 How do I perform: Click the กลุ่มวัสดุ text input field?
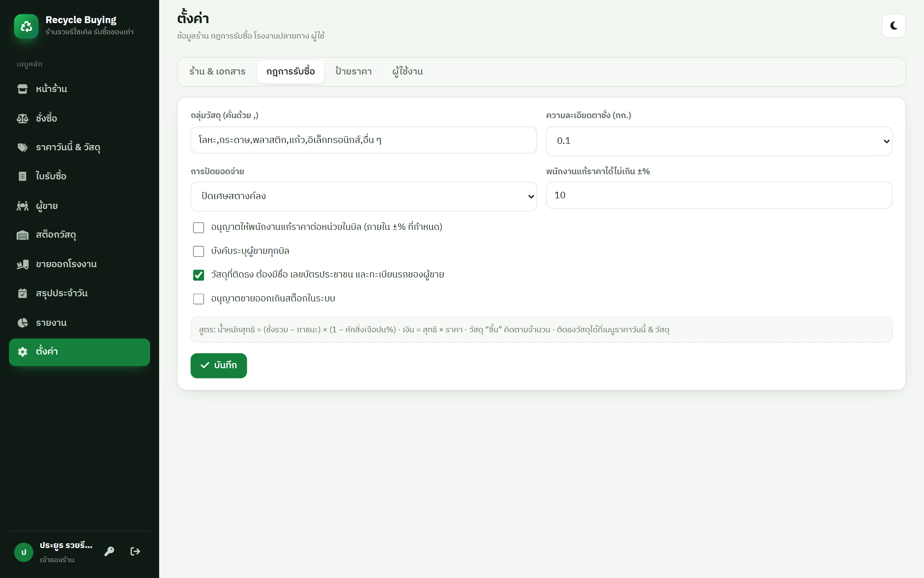(x=364, y=140)
